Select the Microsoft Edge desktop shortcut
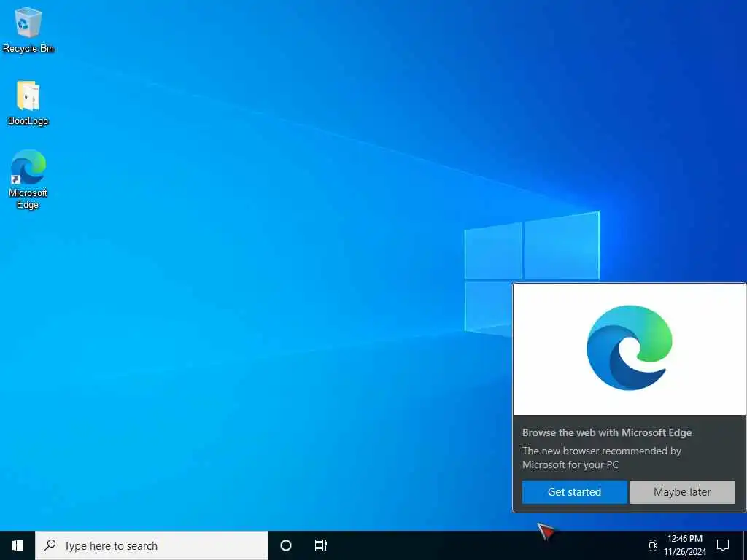 click(28, 179)
